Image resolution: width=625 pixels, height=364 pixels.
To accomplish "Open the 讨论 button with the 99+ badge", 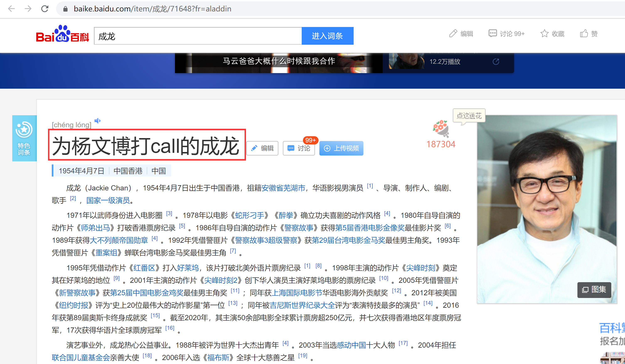I will (299, 148).
